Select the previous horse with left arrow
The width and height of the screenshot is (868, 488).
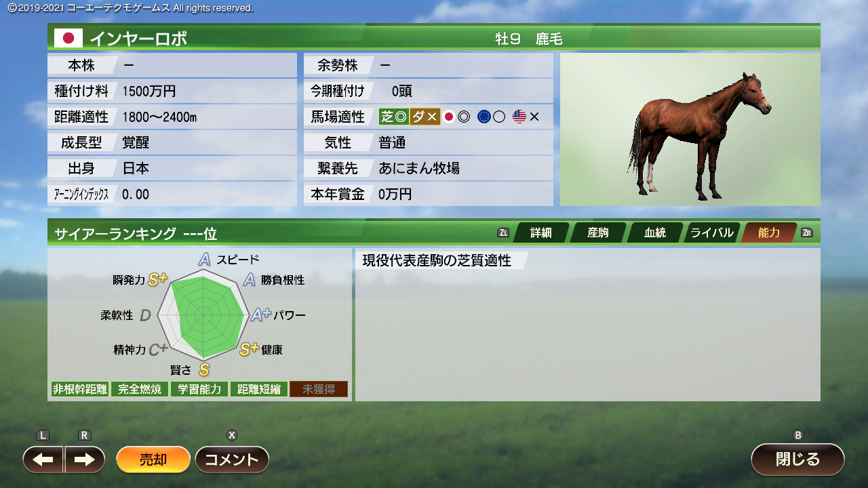pos(43,460)
